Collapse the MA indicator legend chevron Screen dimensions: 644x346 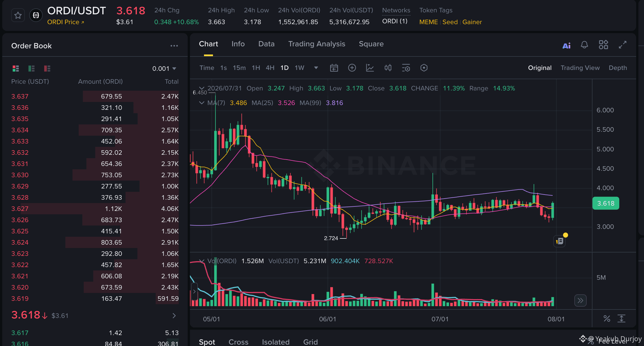[x=201, y=103]
